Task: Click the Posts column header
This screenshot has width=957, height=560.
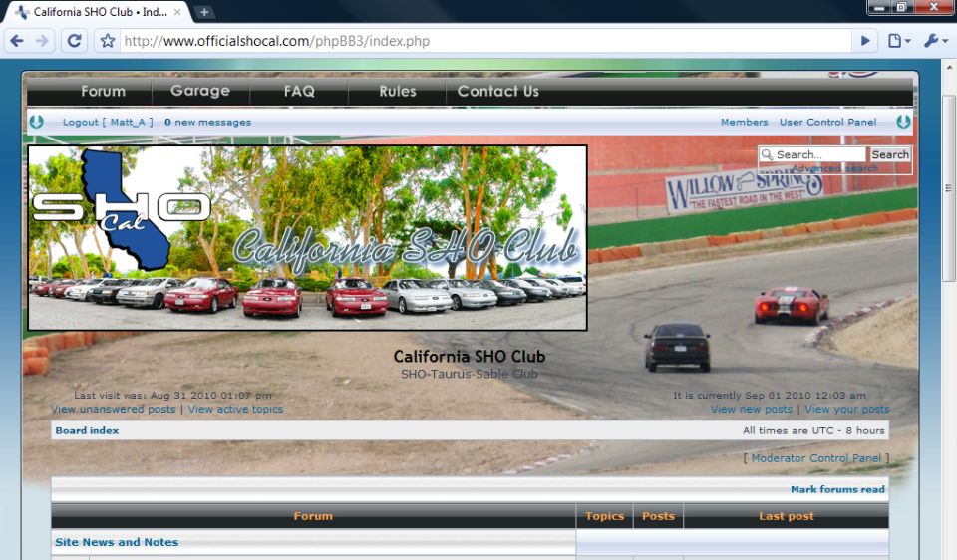Action: pyautogui.click(x=658, y=516)
